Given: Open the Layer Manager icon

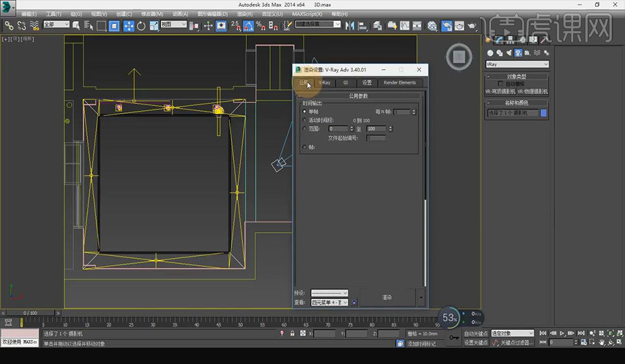Looking at the screenshot, I should [377, 26].
